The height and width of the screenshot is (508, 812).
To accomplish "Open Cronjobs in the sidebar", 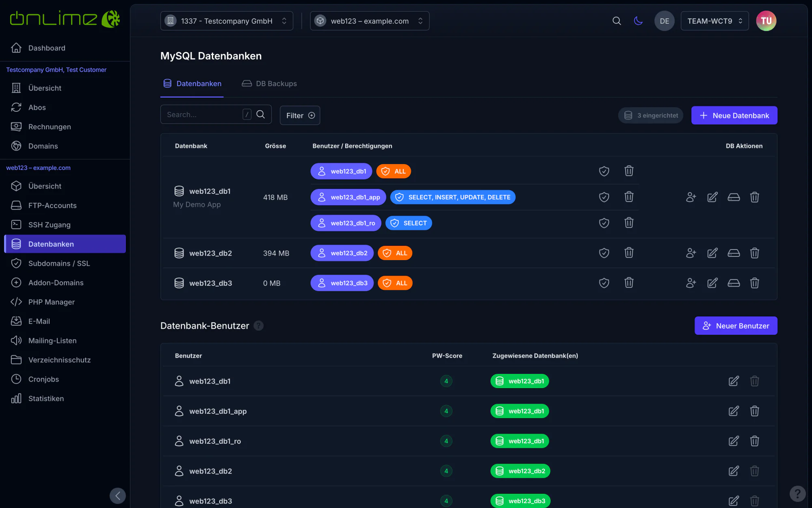I will point(65,379).
